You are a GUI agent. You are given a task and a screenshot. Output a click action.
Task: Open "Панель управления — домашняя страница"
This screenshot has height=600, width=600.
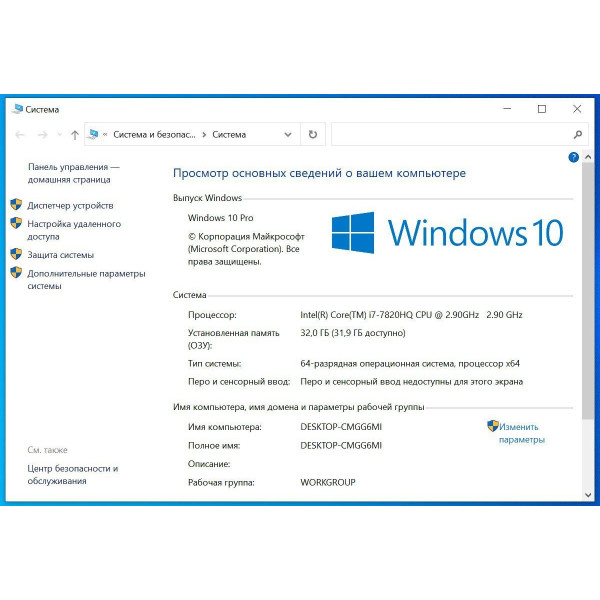tap(73, 173)
